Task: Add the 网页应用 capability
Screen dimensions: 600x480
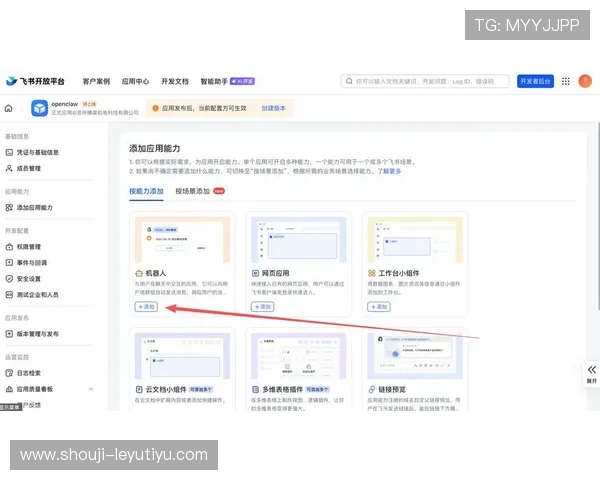Action: click(x=262, y=307)
